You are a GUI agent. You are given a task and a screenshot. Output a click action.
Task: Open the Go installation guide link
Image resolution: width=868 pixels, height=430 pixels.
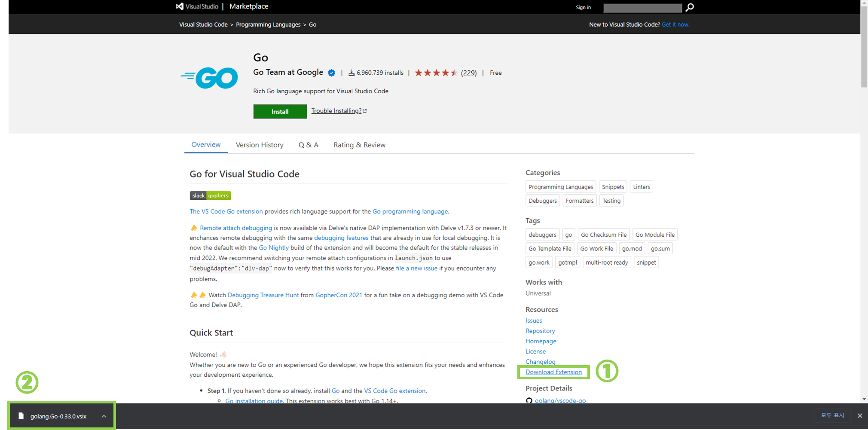[x=254, y=401]
